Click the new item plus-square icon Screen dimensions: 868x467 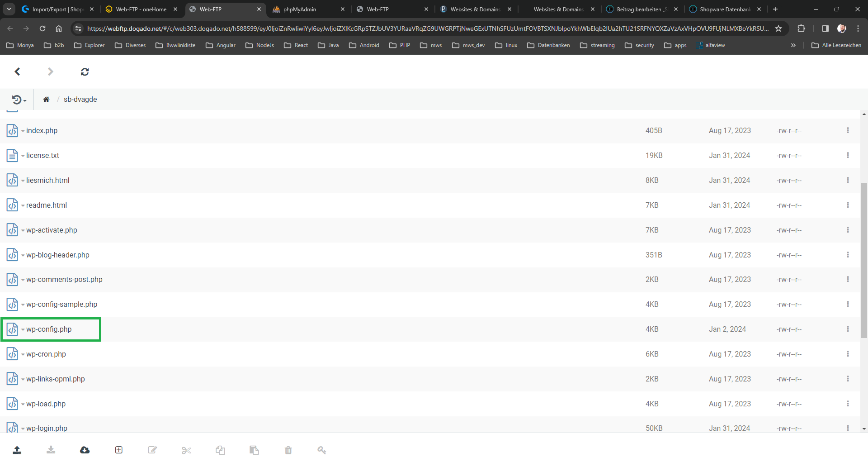119,450
